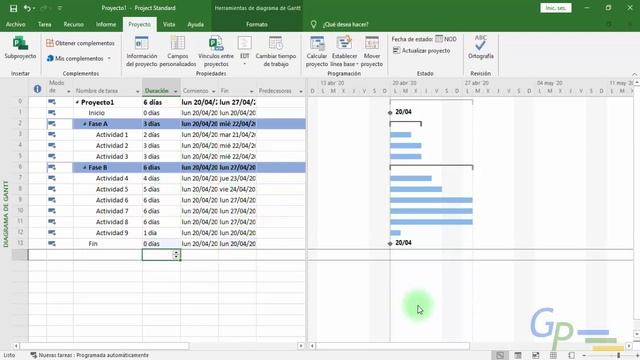Switch to the Vista tab
The width and height of the screenshot is (640, 360).
(x=169, y=24)
